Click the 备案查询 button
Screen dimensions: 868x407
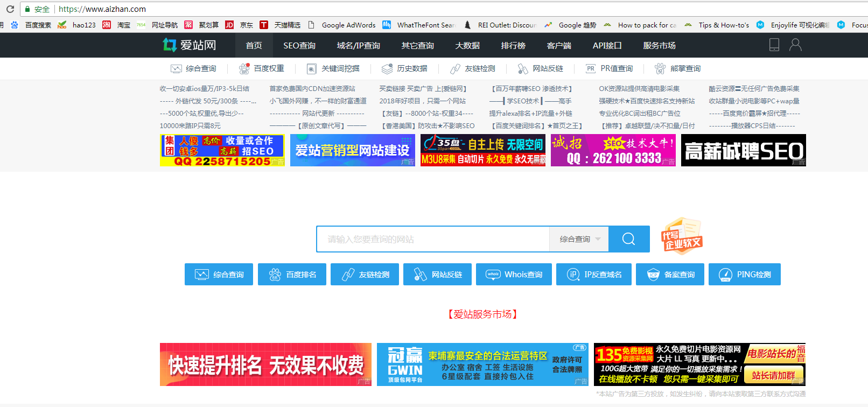coord(670,275)
